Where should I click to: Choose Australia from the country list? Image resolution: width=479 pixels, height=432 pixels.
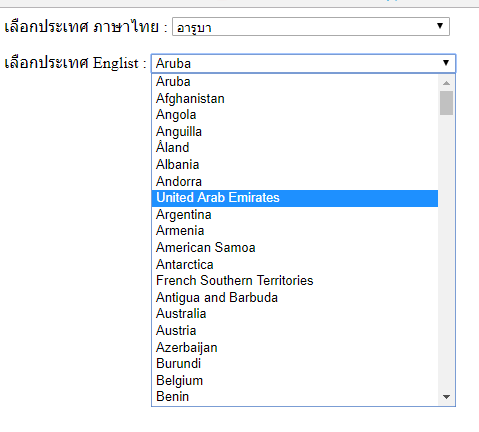coord(295,314)
